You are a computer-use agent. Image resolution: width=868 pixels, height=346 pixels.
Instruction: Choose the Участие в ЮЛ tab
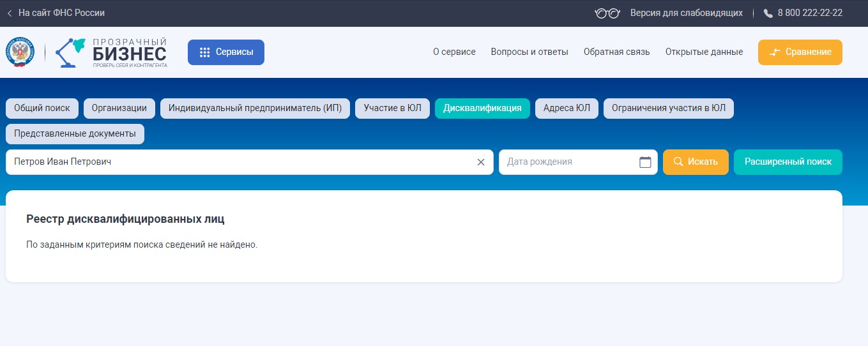pos(392,109)
